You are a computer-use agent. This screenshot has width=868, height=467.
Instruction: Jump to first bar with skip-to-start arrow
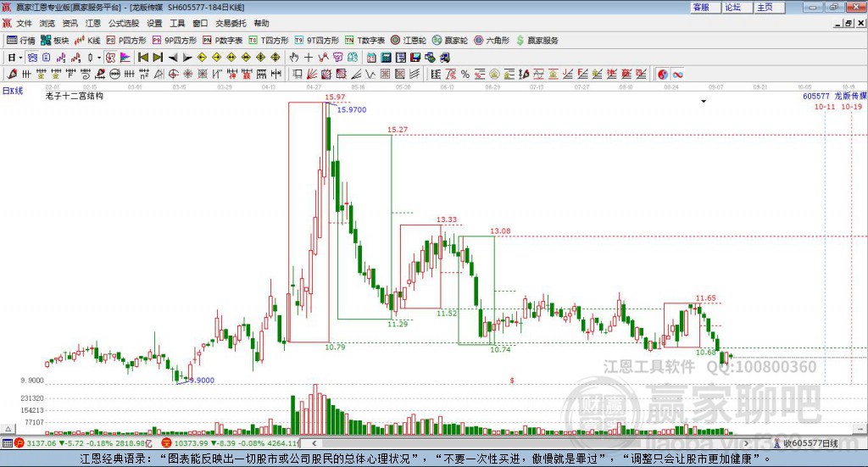(x=142, y=58)
